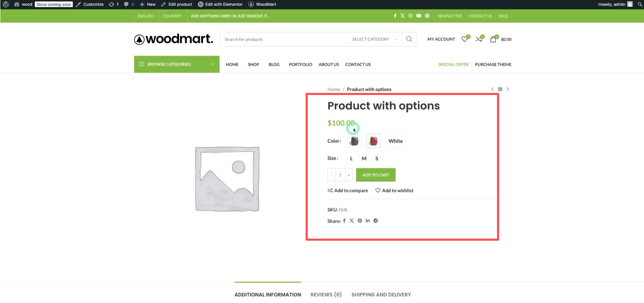Open the YouTube icon in top bar
The width and height of the screenshot is (644, 303).
[418, 16]
